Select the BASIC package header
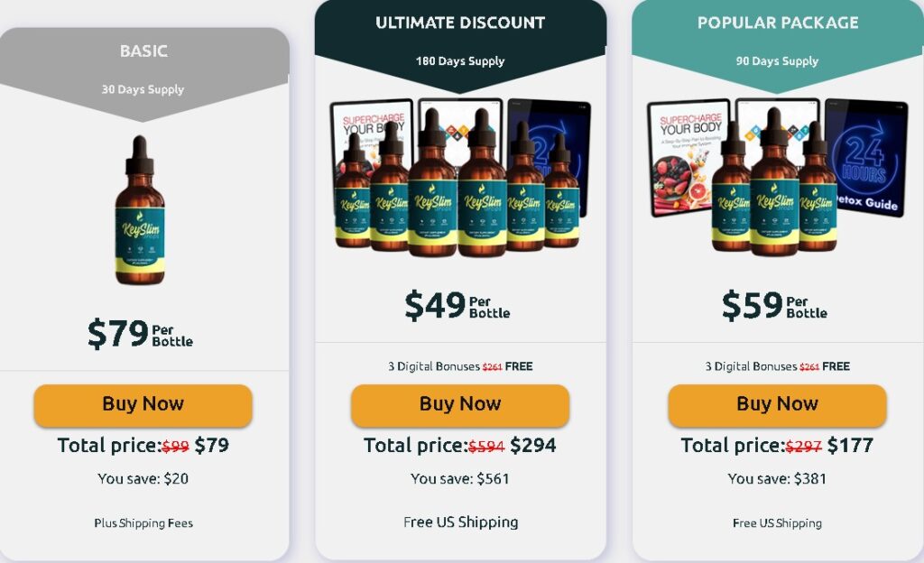The image size is (924, 563). tap(143, 51)
